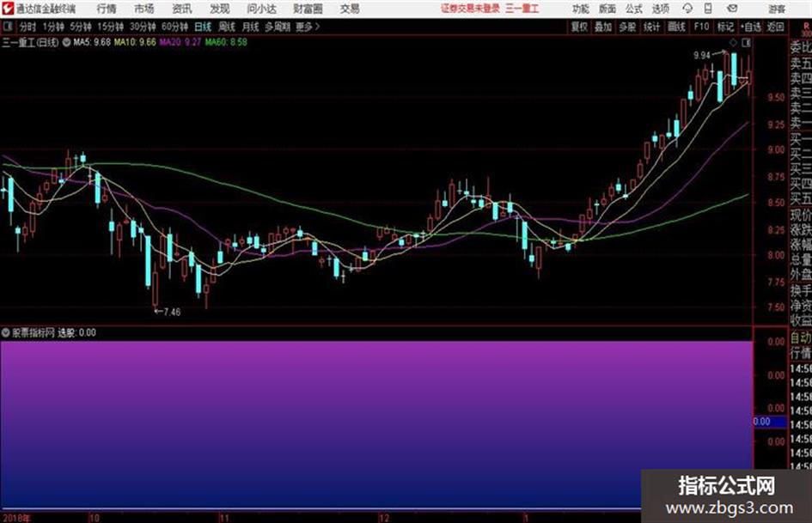812x523 pixels.
Task: Open the 版面 menu
Action: tap(607, 9)
